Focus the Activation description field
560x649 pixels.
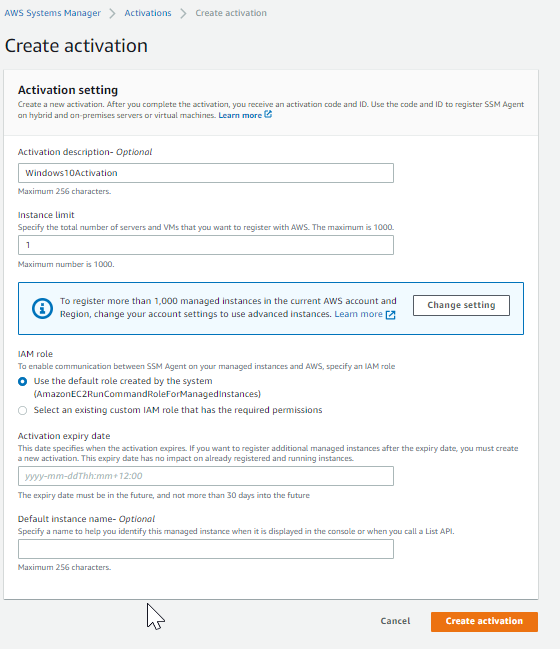click(206, 173)
